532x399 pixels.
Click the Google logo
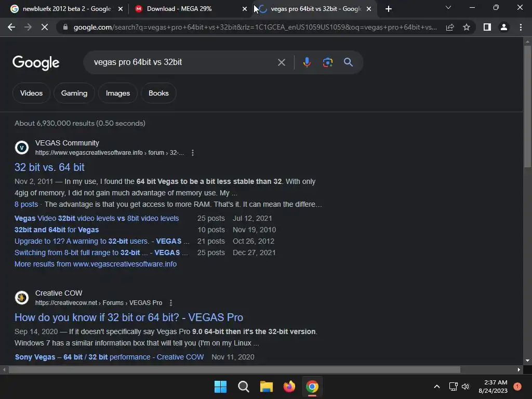(36, 63)
